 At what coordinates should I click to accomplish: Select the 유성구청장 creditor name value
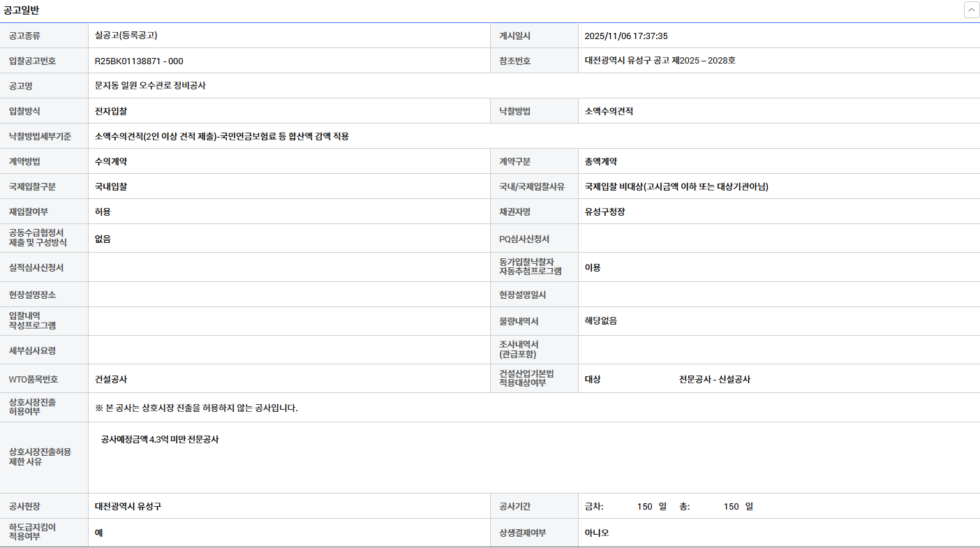604,212
